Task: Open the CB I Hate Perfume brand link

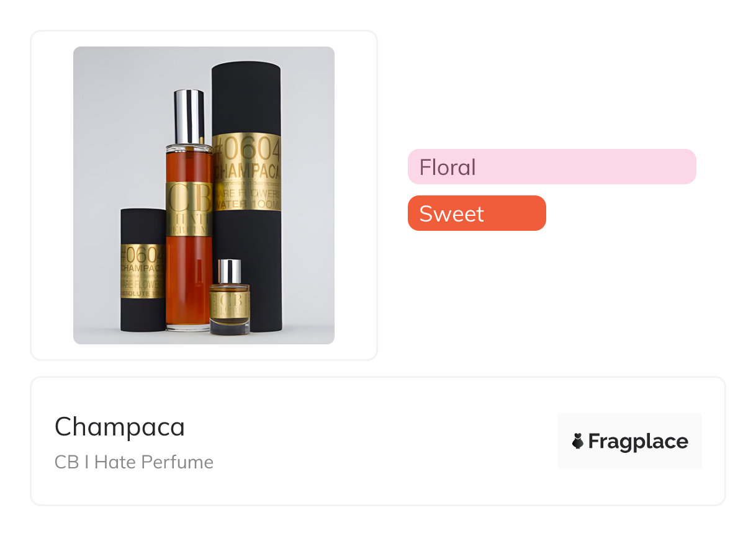Action: [x=134, y=462]
